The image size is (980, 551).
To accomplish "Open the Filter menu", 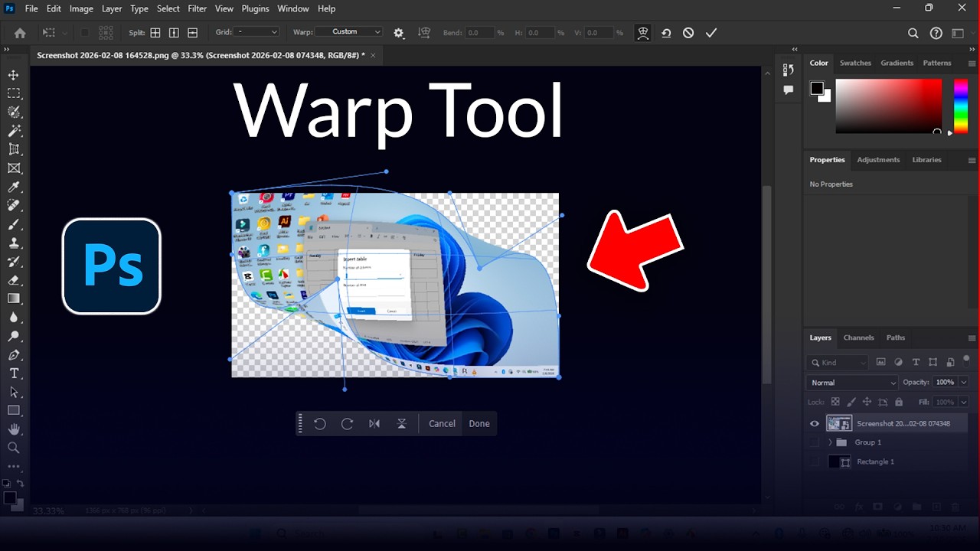I will pyautogui.click(x=198, y=8).
